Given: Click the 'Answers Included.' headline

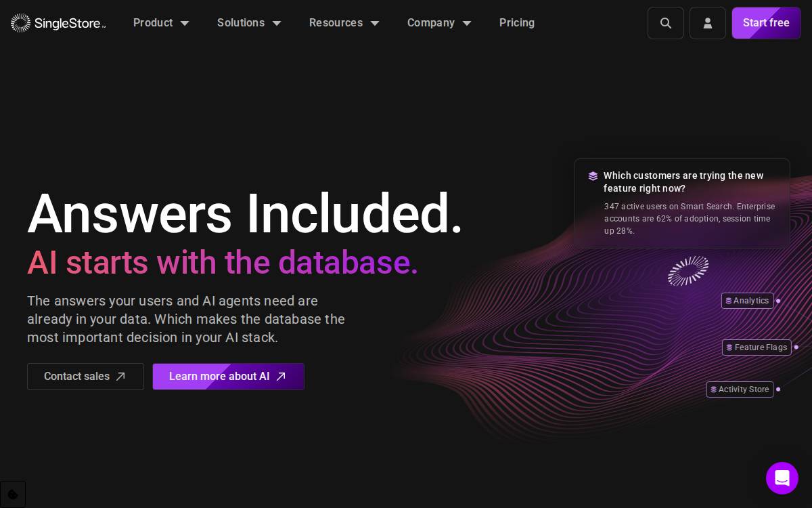Looking at the screenshot, I should pyautogui.click(x=245, y=213).
